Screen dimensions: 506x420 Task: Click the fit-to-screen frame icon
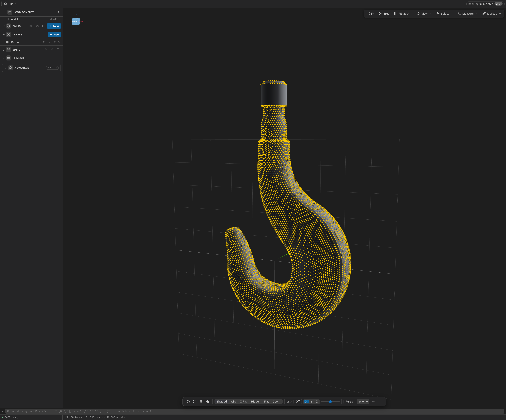click(x=195, y=402)
